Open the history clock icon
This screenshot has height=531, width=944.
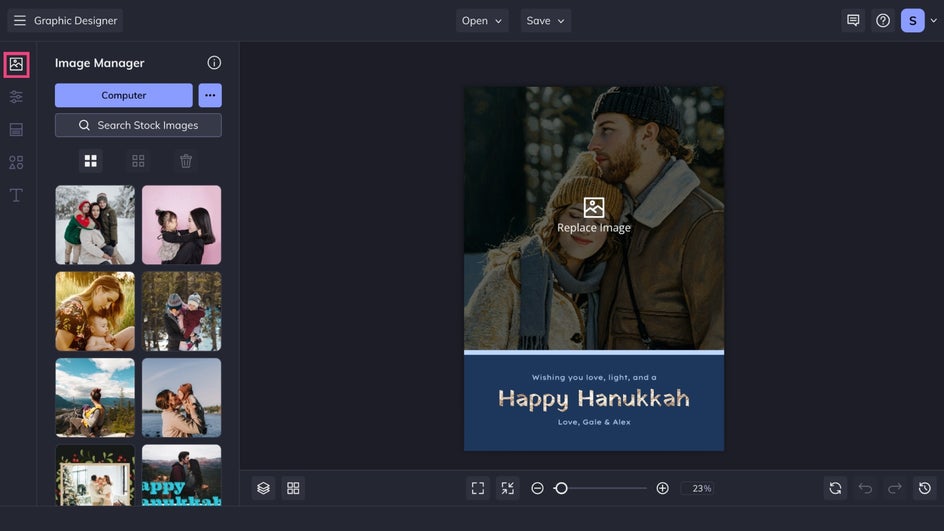[x=925, y=488]
